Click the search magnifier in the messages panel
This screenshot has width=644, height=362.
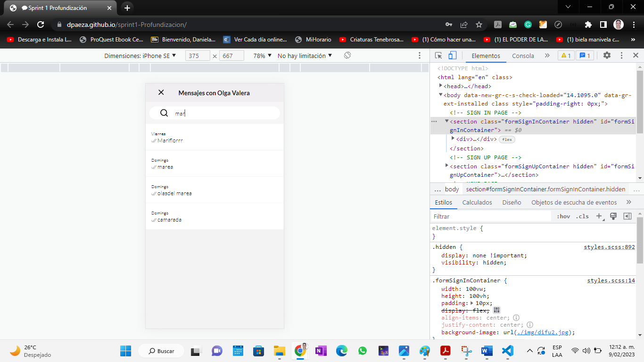pyautogui.click(x=164, y=113)
